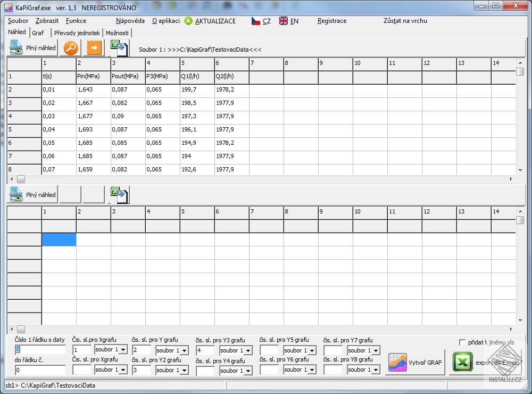
Task: Tick the 'přidat k jinému xls' checkbox
Action: 462,342
